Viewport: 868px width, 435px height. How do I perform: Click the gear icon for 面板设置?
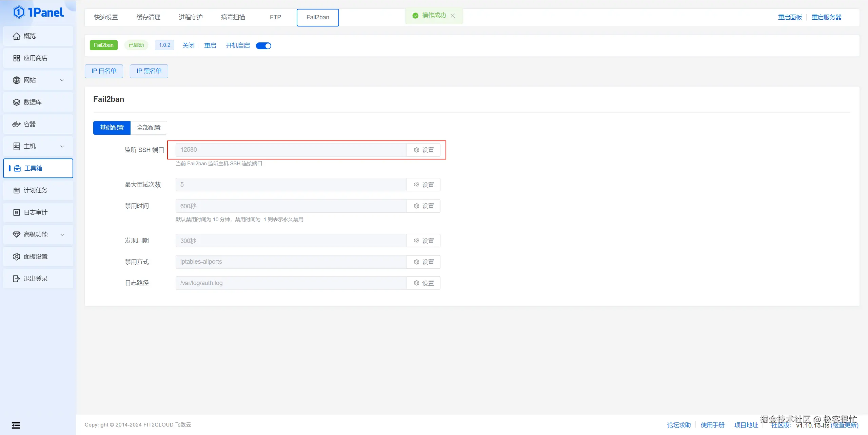click(16, 257)
